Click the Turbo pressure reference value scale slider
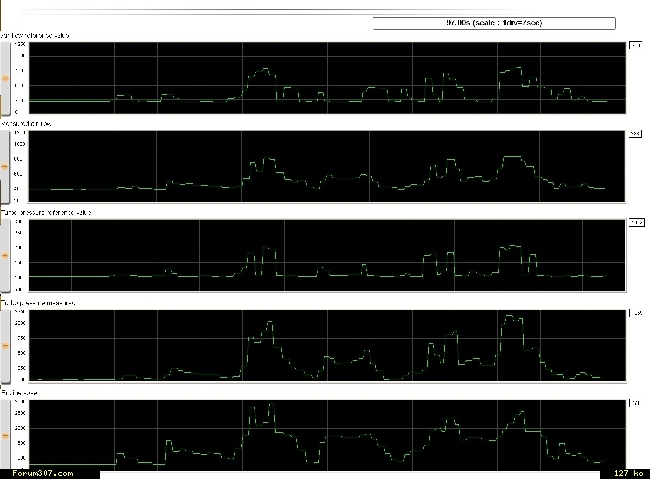The height and width of the screenshot is (479, 650). point(5,255)
